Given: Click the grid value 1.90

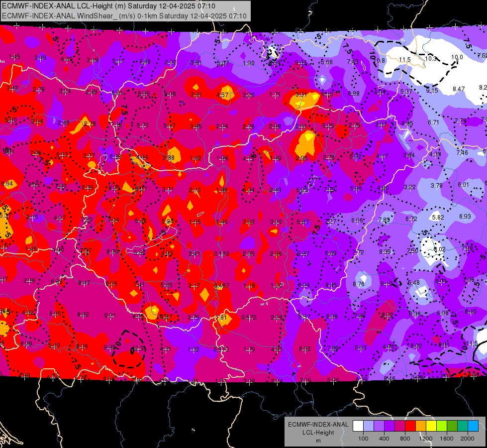Looking at the screenshot, I should tap(248, 63).
